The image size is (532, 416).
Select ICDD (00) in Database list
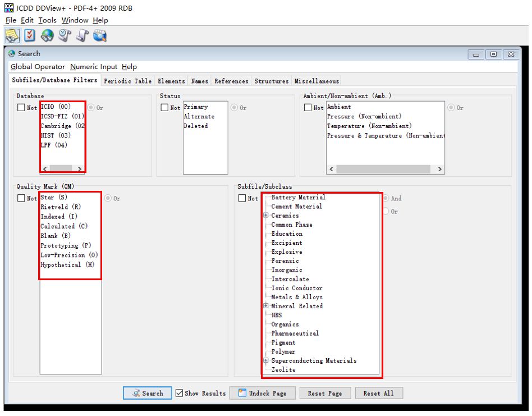tap(56, 107)
